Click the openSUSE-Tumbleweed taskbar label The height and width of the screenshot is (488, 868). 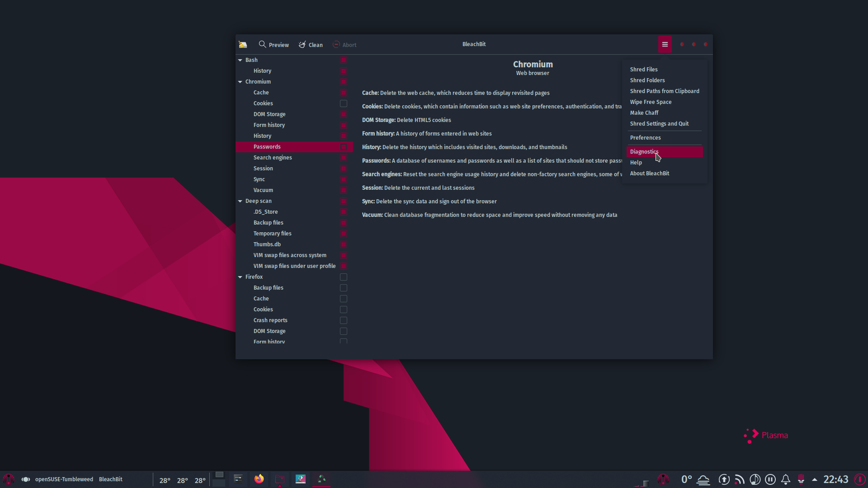(x=64, y=479)
